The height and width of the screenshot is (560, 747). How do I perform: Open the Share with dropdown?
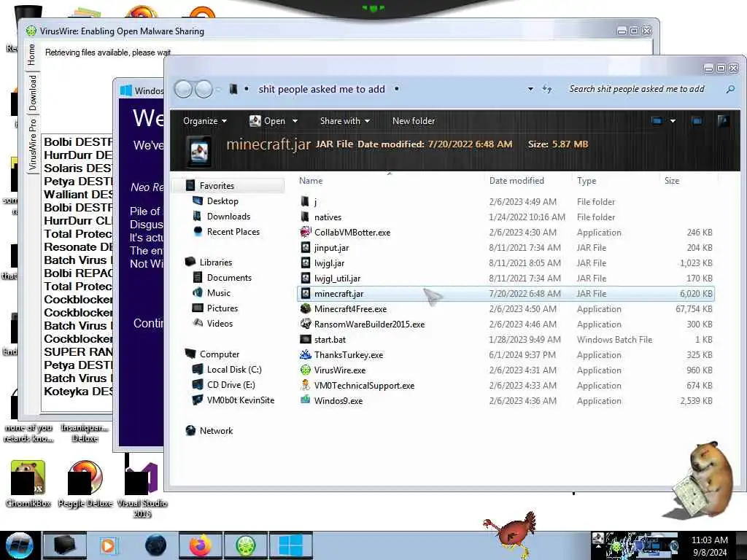345,121
